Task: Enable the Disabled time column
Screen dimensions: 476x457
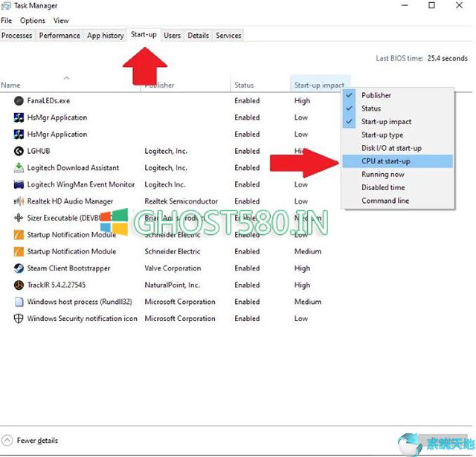Action: 398,187
